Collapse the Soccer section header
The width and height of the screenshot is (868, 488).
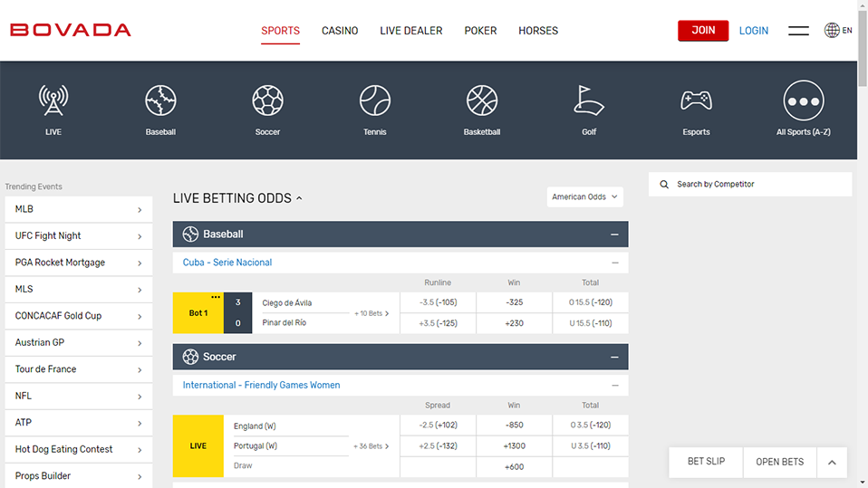[614, 357]
